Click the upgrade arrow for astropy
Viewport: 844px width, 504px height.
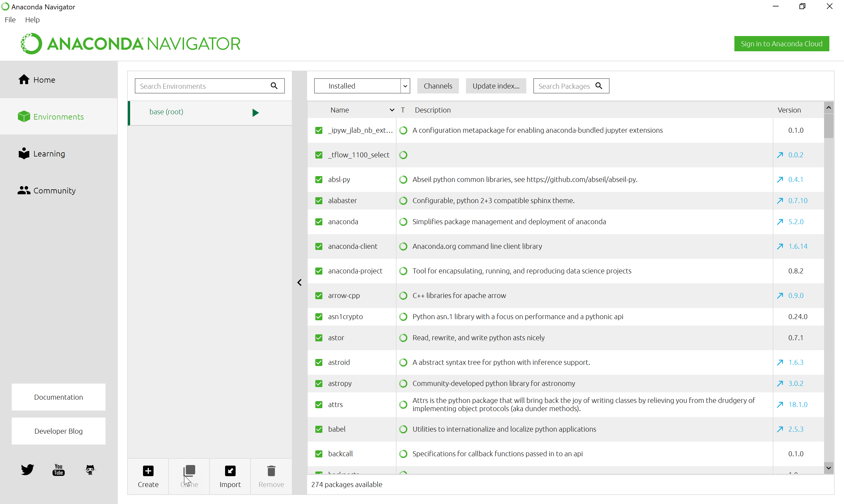780,384
